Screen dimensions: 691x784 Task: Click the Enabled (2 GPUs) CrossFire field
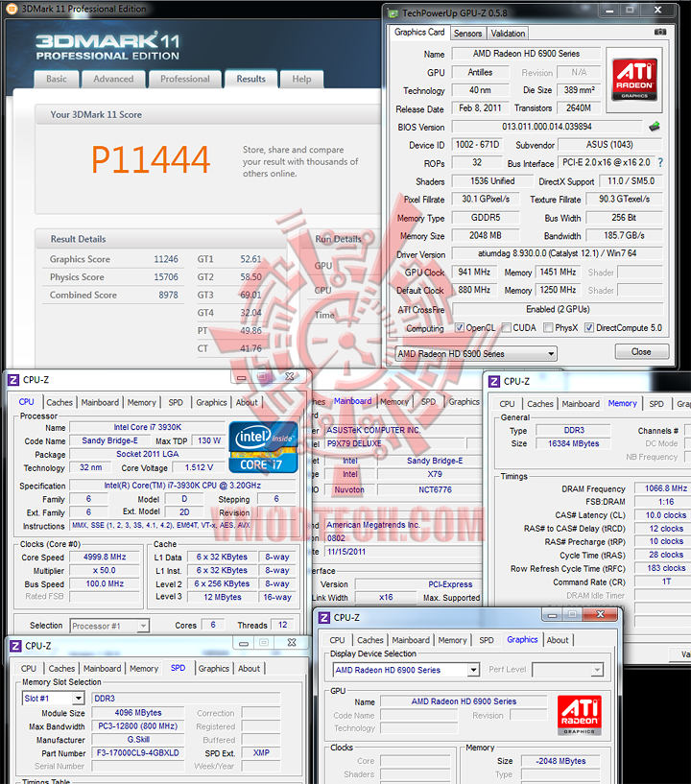(558, 309)
